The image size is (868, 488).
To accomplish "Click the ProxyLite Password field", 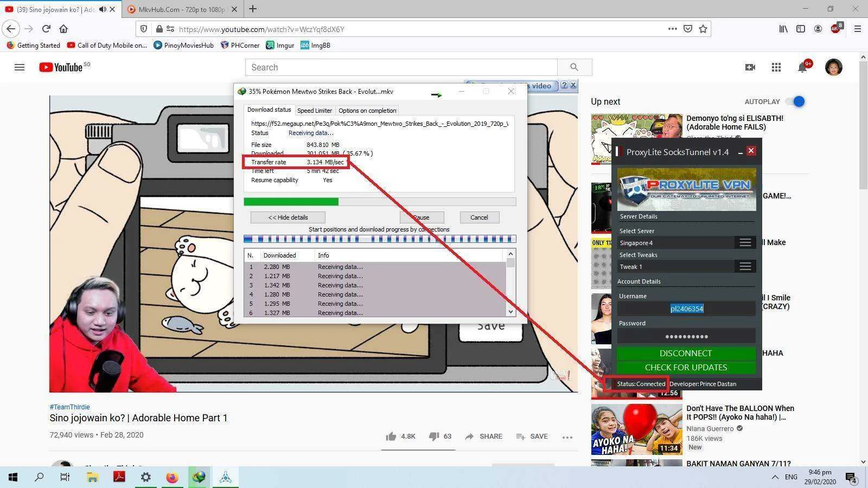I will pyautogui.click(x=686, y=336).
